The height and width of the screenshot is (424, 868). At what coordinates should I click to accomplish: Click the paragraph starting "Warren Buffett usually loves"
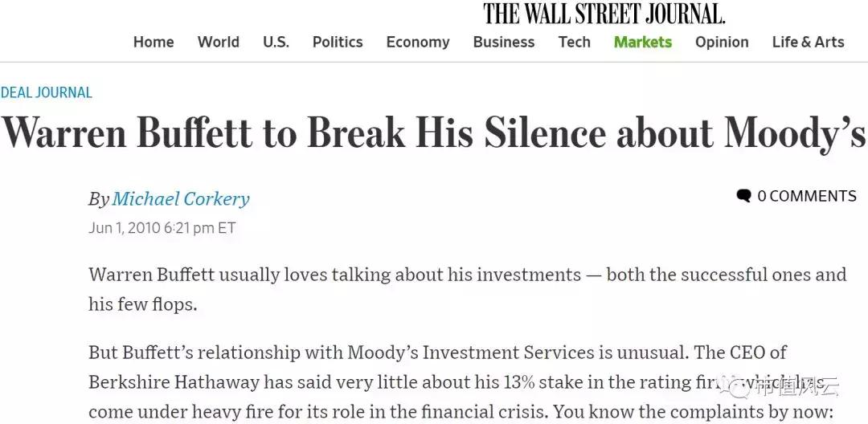(x=467, y=289)
